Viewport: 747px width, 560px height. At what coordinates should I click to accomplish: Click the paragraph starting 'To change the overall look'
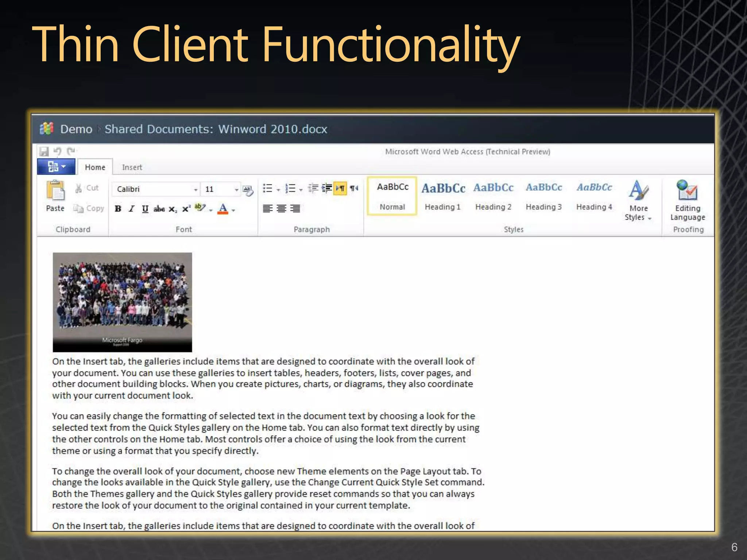click(x=268, y=488)
